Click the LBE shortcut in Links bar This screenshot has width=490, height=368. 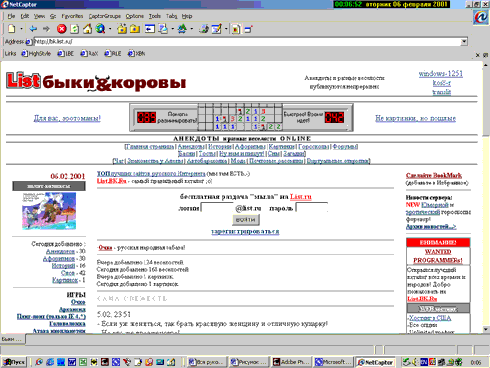pyautogui.click(x=65, y=54)
